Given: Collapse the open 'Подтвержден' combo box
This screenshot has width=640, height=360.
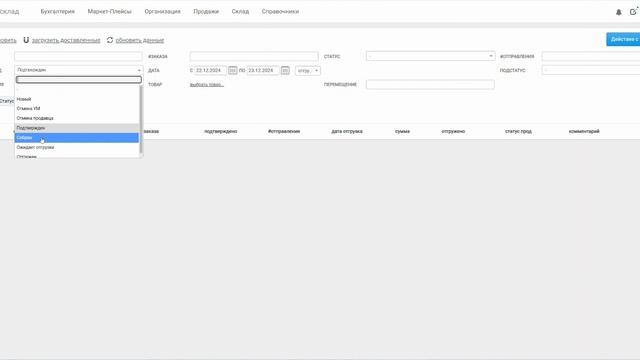Looking at the screenshot, I should (x=78, y=70).
